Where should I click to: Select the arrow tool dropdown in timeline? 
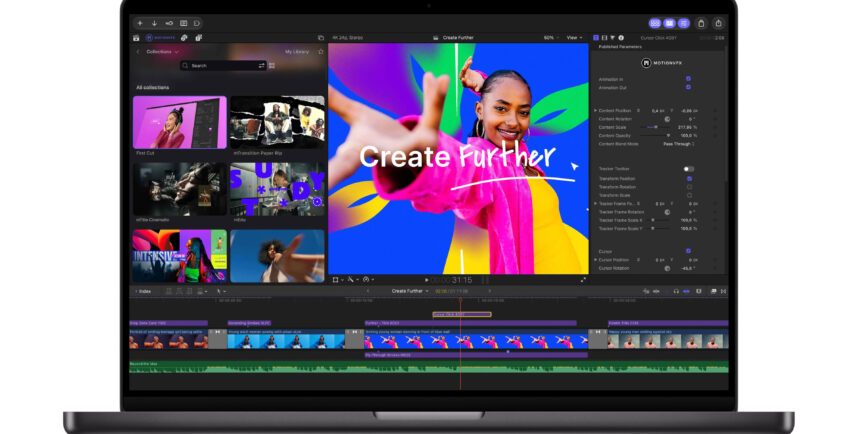point(221,291)
